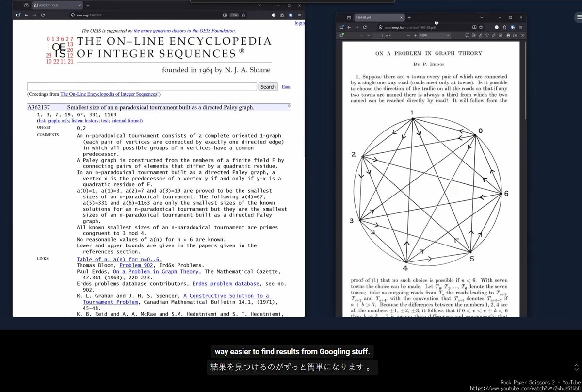582x392 pixels.
Task: Open On a Problem in Graph Theory link
Action: point(156,272)
